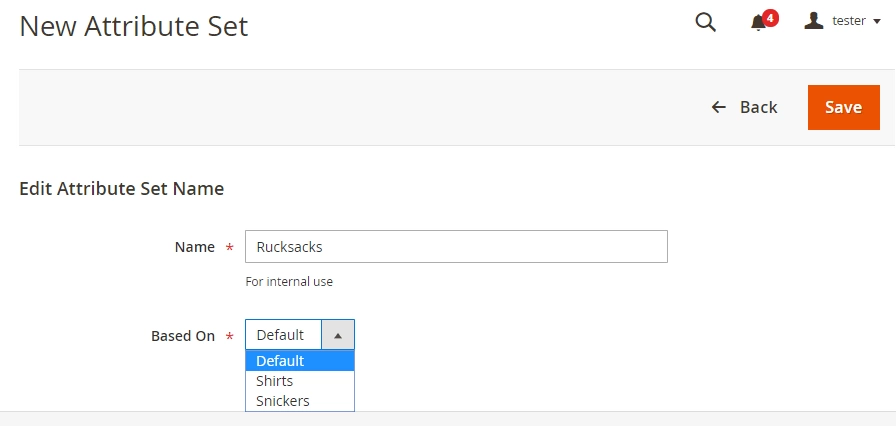Click the 'New Attribute Set' page title
This screenshot has height=426, width=896.
[134, 26]
